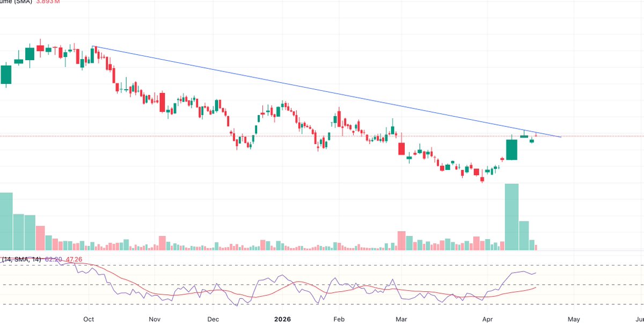Select the large green April breakout candle
644x323 pixels.
(511, 149)
